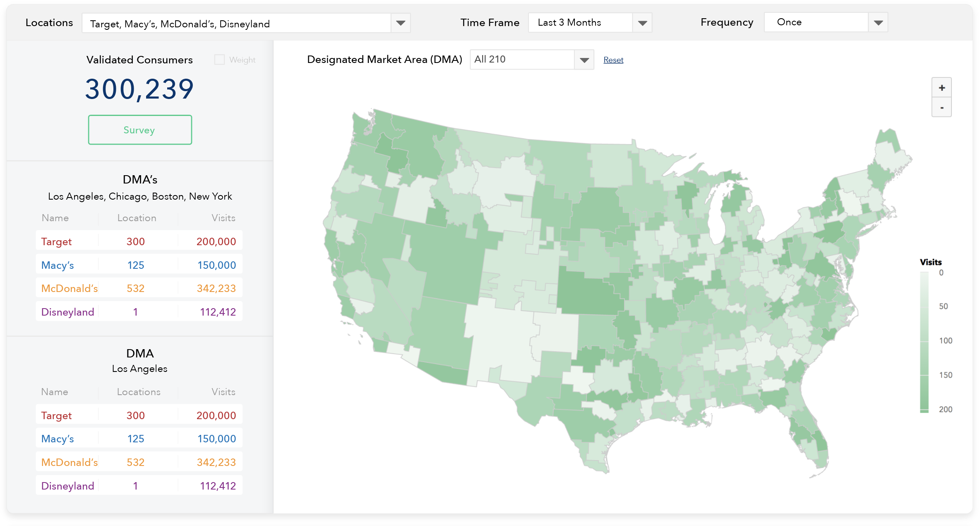Click the Visits color legend gradient
This screenshot has width=980, height=526.
tap(924, 342)
